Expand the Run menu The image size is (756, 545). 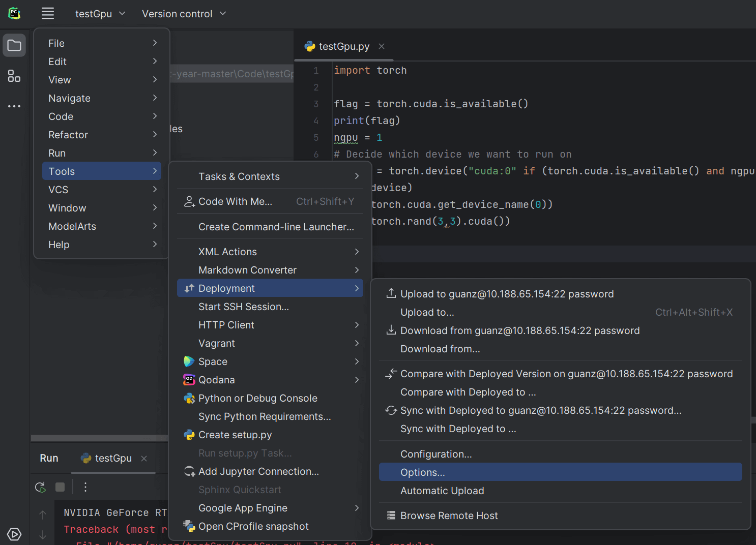tap(102, 153)
